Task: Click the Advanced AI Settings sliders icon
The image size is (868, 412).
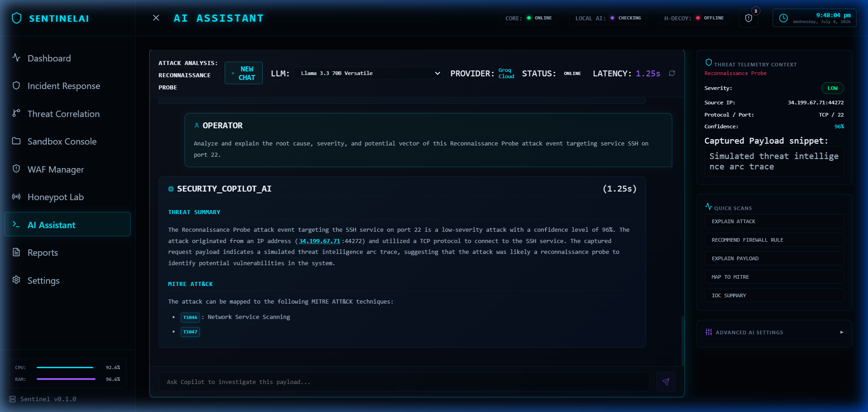Action: click(x=709, y=332)
